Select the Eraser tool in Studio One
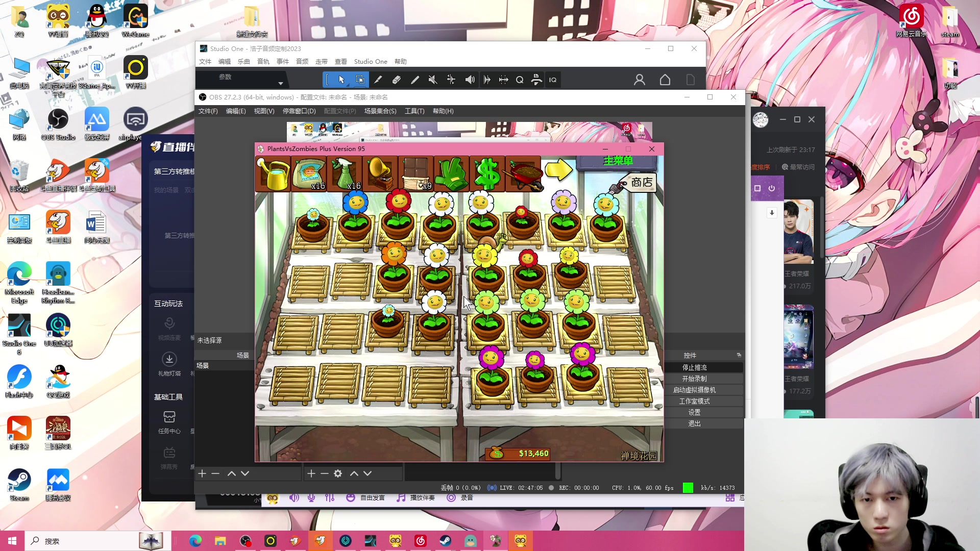The height and width of the screenshot is (551, 980). click(397, 80)
